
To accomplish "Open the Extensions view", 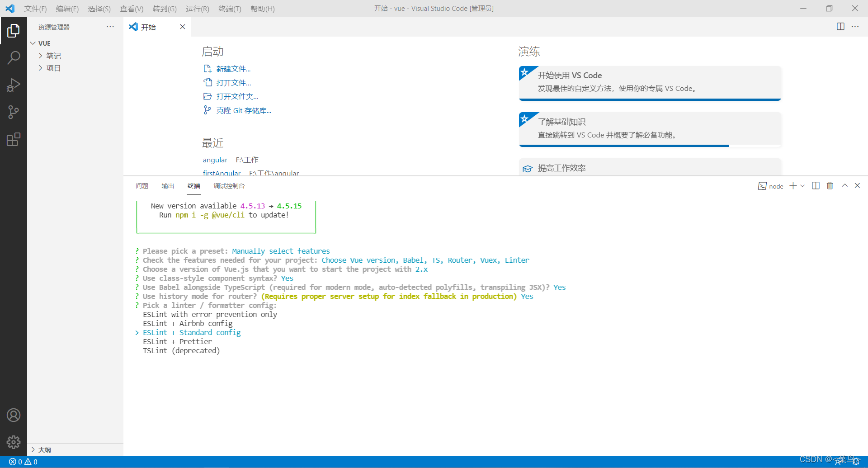I will pyautogui.click(x=14, y=139).
